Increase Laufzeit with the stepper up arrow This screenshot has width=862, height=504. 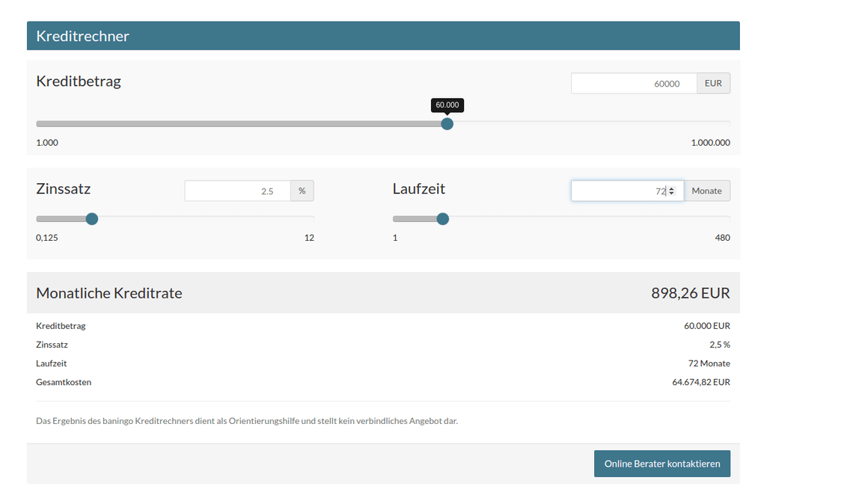tap(672, 188)
